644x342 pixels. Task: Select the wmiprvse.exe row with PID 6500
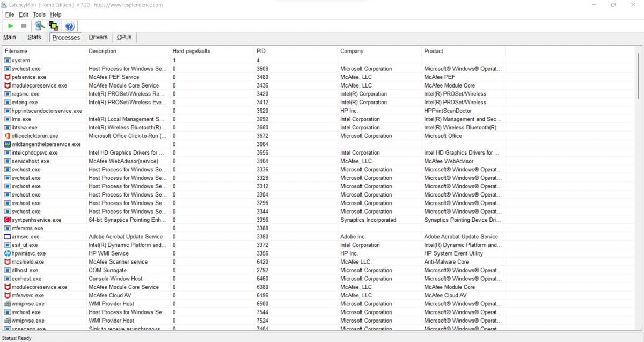pyautogui.click(x=318, y=304)
